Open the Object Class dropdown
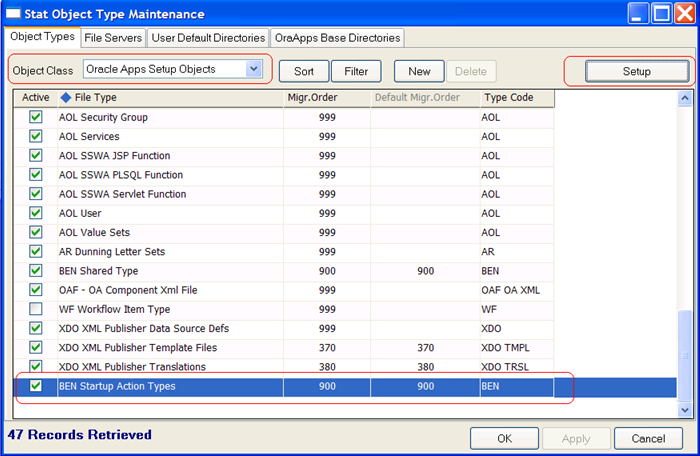This screenshot has height=456, width=700. coord(254,70)
